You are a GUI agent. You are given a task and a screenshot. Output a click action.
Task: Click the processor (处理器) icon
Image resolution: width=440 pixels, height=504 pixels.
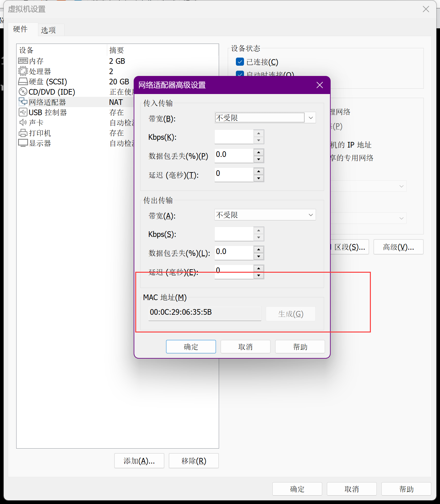point(23,71)
